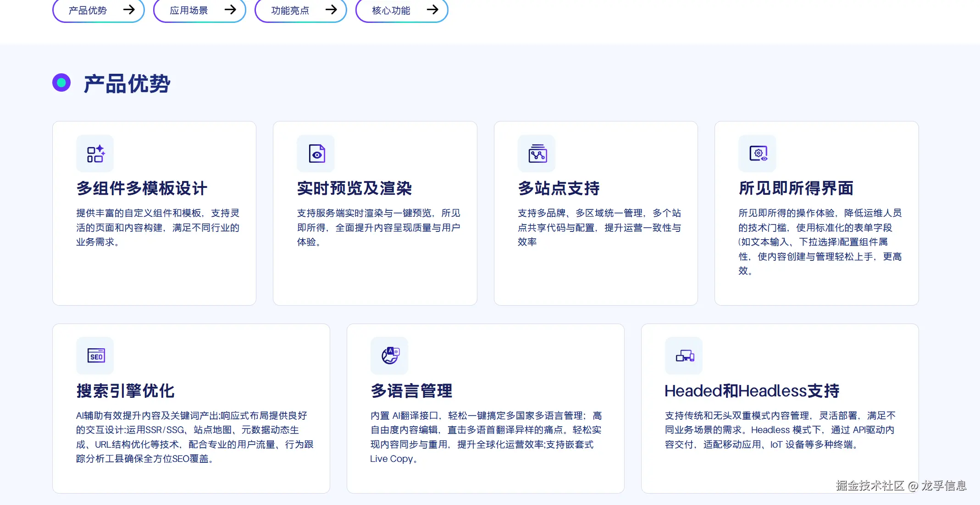Jump to 功能亮点 section
The width and height of the screenshot is (980, 505).
(x=300, y=10)
